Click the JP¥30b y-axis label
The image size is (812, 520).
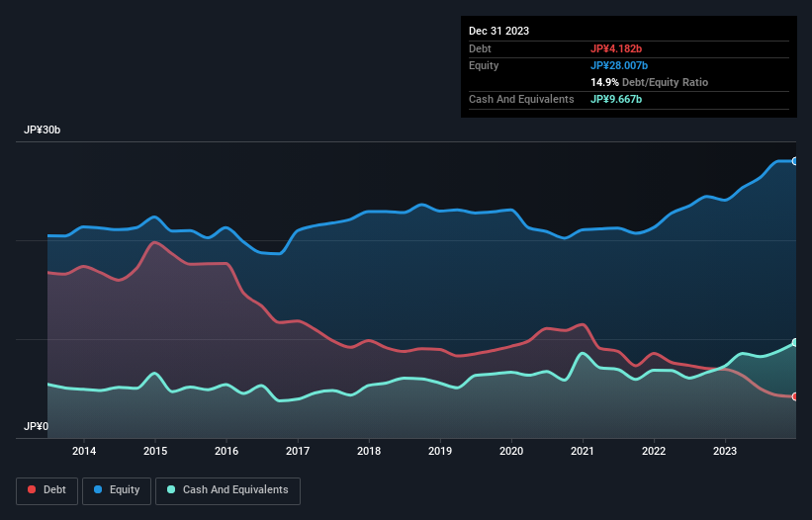pos(42,130)
